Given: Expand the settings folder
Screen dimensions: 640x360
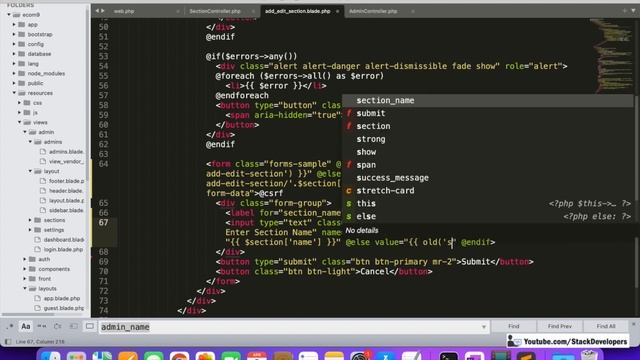Looking at the screenshot, I should coord(30,230).
